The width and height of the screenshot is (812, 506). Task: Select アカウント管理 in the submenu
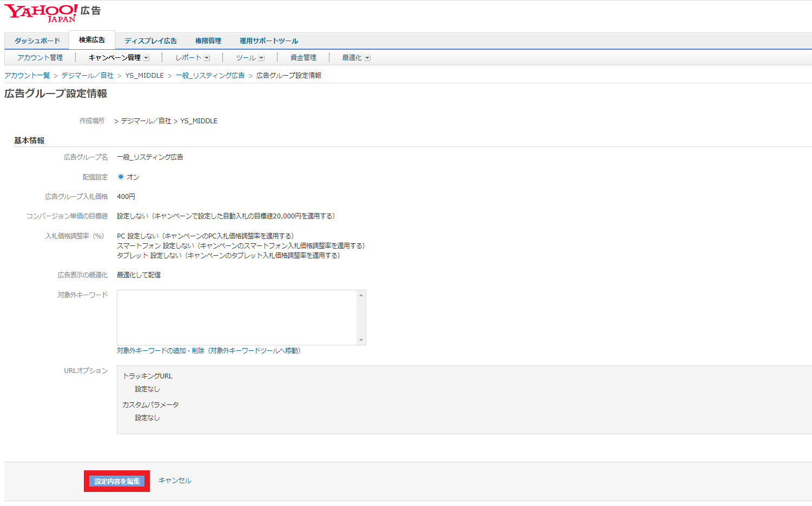(x=40, y=57)
